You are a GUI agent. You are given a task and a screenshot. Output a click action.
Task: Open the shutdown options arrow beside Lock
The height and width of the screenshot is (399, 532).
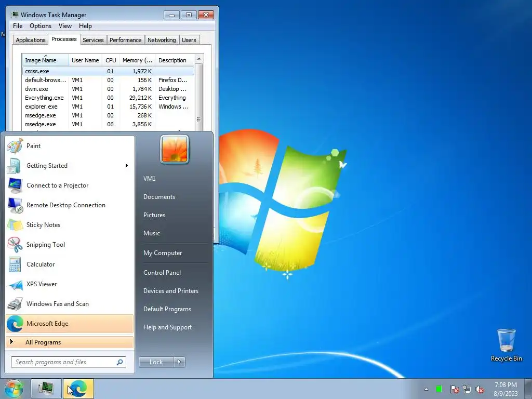click(x=179, y=362)
